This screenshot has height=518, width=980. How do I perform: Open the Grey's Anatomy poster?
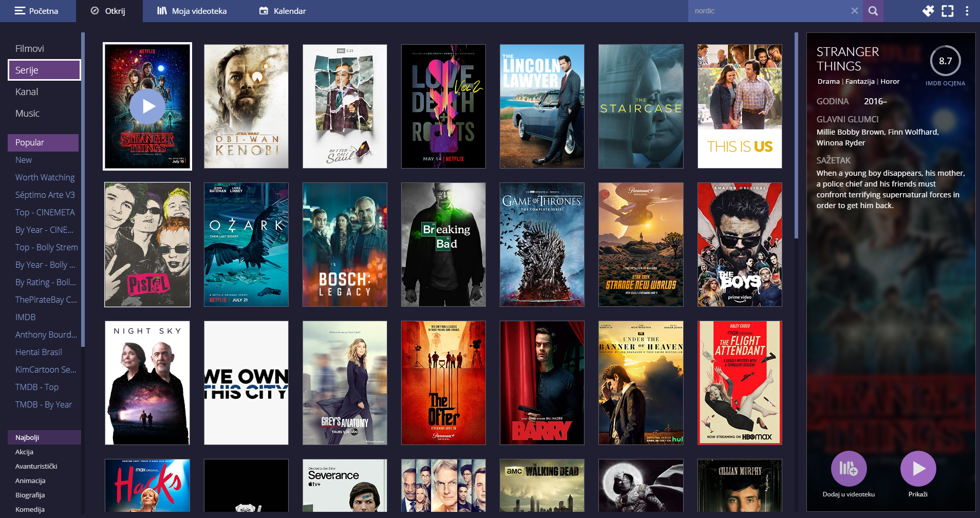pyautogui.click(x=345, y=383)
